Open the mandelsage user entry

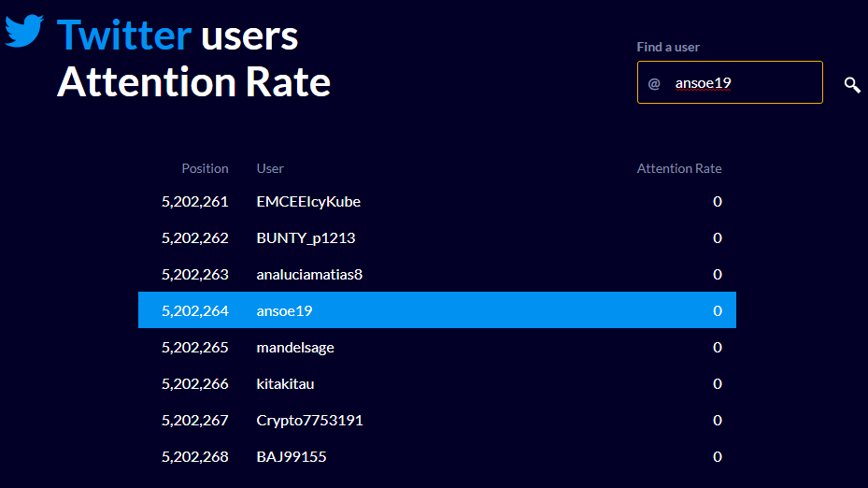pyautogui.click(x=295, y=348)
